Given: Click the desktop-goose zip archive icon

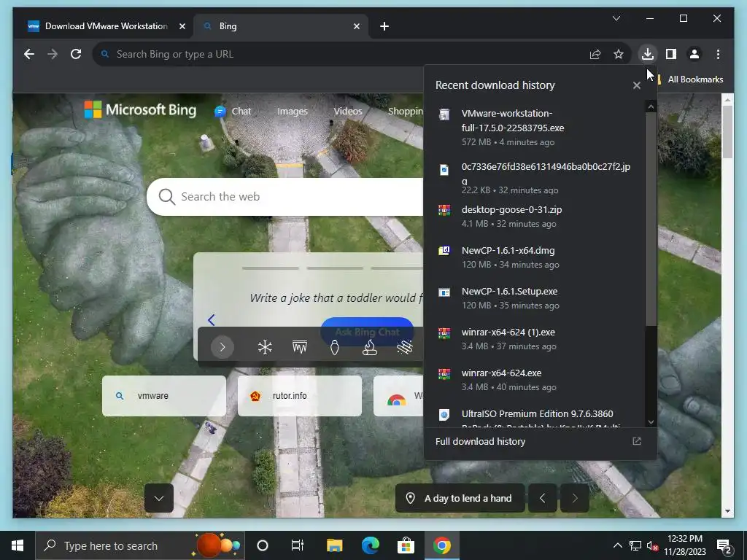Looking at the screenshot, I should pyautogui.click(x=444, y=210).
